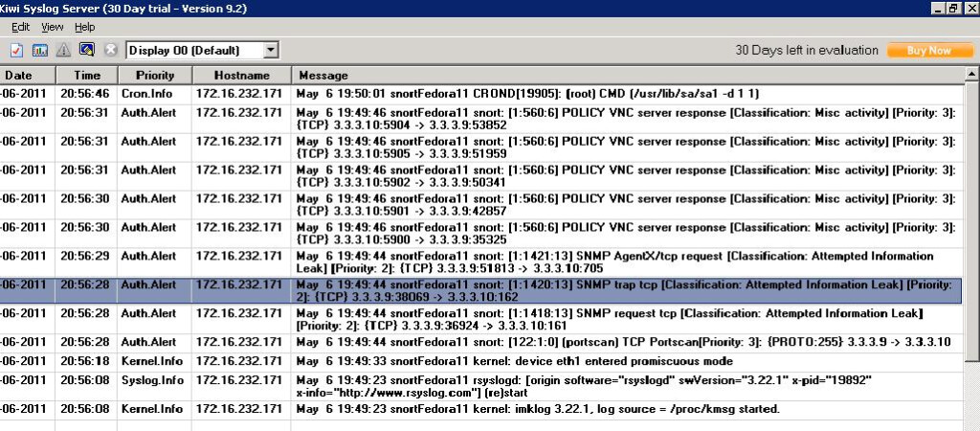Screen dimensions: 980x431
Task: Open the Help menu
Action: (x=84, y=27)
